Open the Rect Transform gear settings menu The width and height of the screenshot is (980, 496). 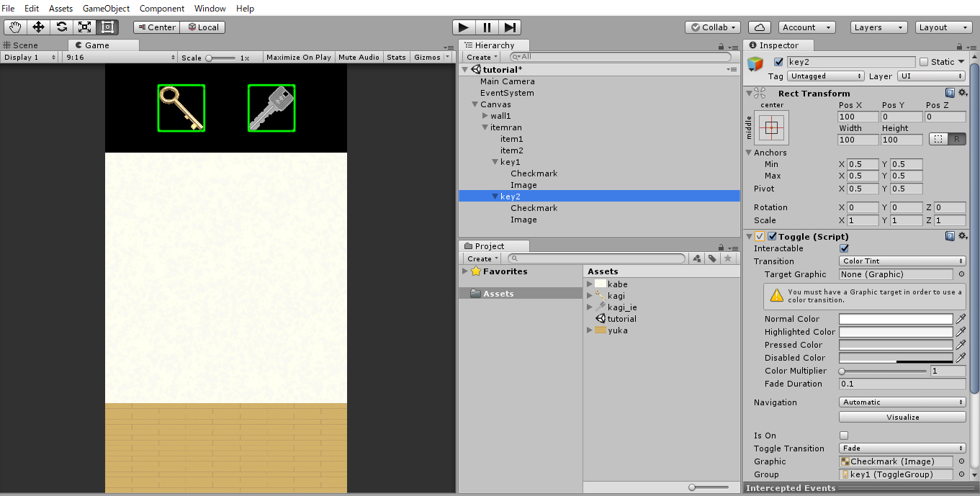click(x=963, y=93)
